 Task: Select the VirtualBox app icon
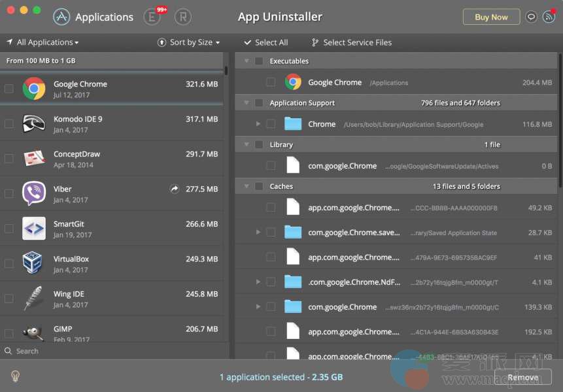33,263
